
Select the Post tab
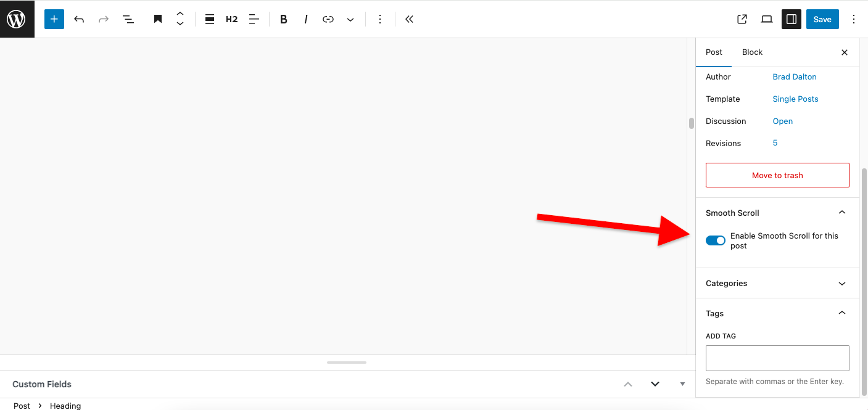[x=714, y=52]
